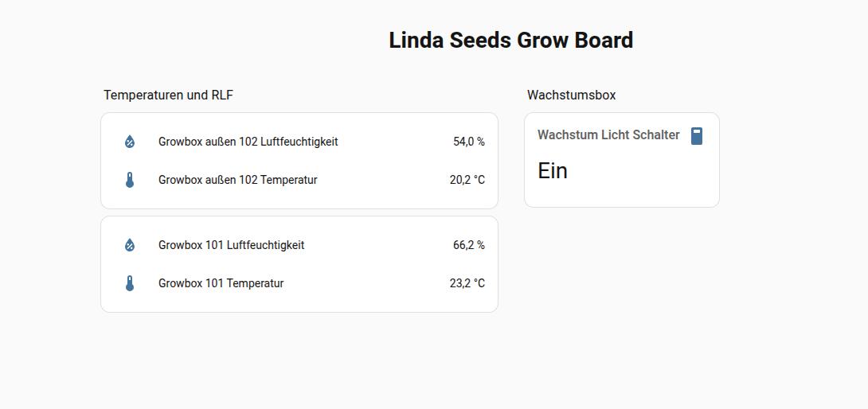Open Growbox 101 Luftfeuchtigkeit details
Screen dimensions: 868x409
point(231,245)
